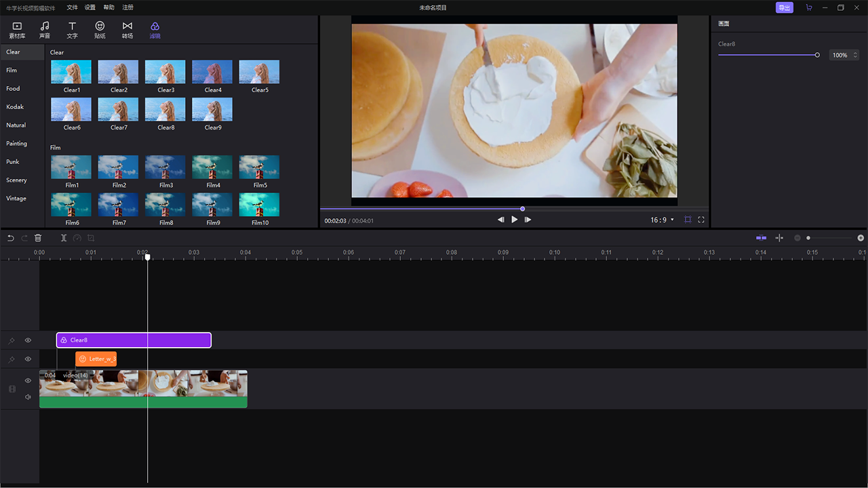
Task: Open the 文字 text panel
Action: click(72, 30)
